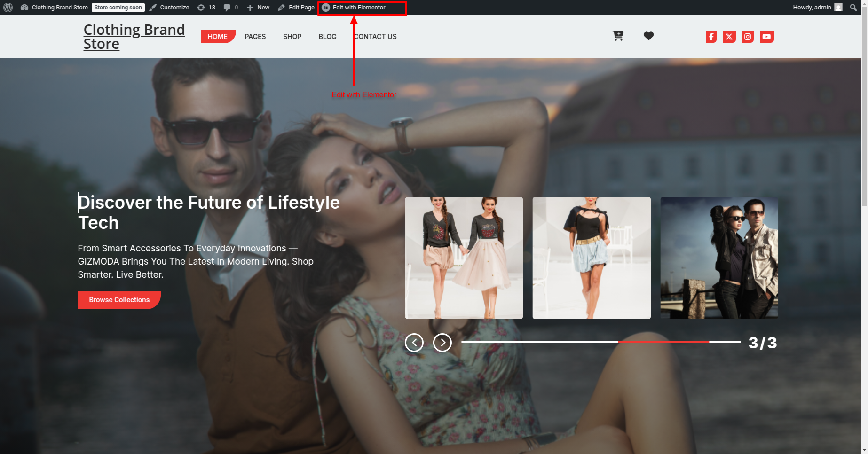The image size is (868, 454).
Task: Go to the previous slide arrow
Action: pos(414,343)
